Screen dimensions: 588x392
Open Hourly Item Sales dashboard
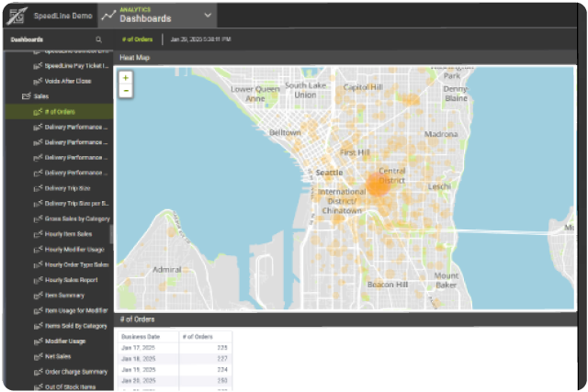(x=68, y=234)
